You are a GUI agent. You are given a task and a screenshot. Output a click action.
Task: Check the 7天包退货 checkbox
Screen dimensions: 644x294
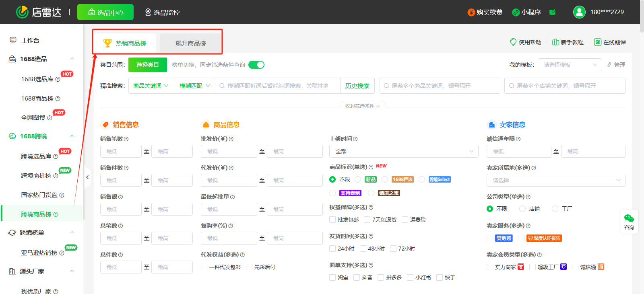[367, 220]
